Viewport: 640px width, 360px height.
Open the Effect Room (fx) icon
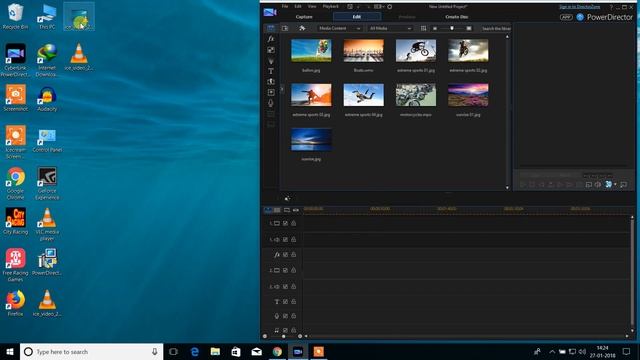pyautogui.click(x=271, y=39)
